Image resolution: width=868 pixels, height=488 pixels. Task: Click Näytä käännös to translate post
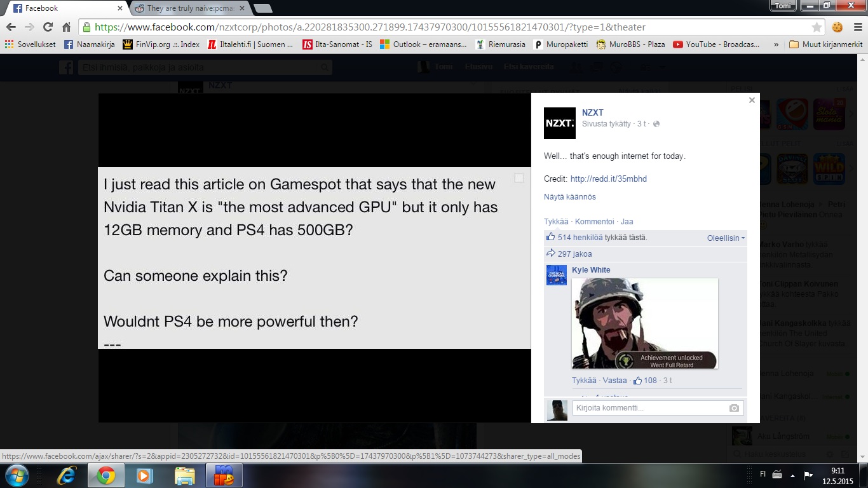570,197
